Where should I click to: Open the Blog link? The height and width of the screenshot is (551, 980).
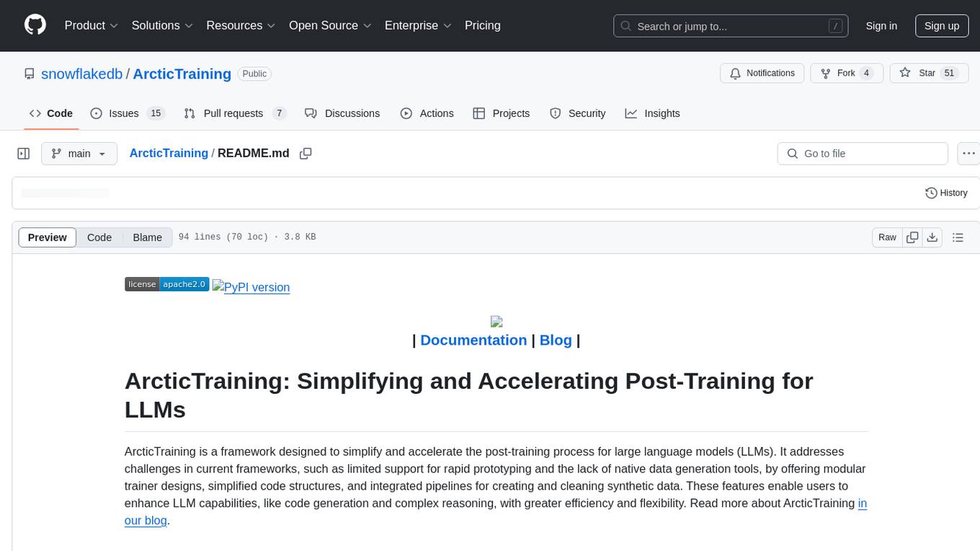pos(556,340)
